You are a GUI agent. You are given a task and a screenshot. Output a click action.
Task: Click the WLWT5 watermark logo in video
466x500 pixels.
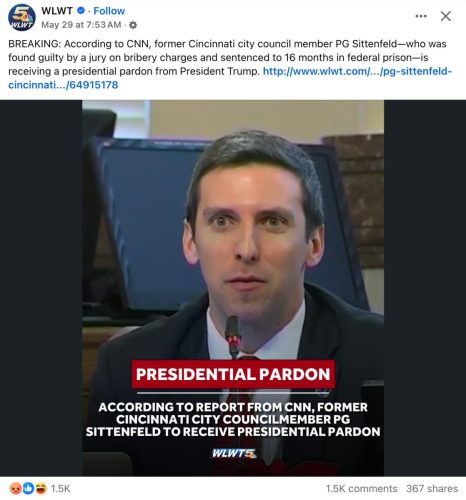[234, 453]
